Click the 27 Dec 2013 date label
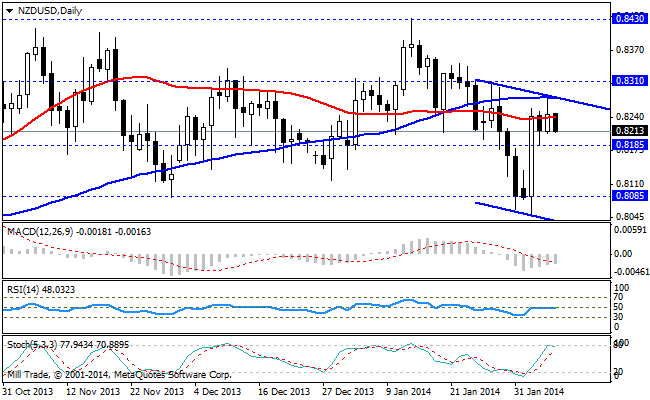Screen dimensions: 650x400 pyautogui.click(x=348, y=391)
